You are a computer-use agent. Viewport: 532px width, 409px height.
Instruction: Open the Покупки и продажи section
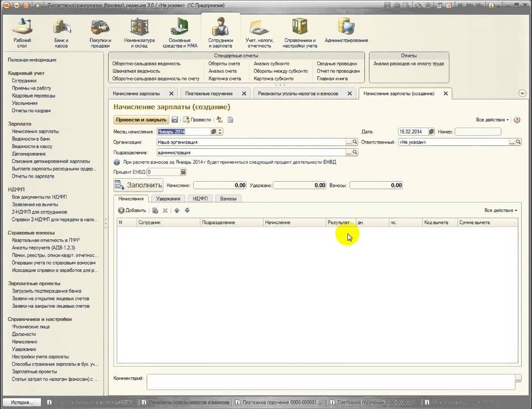100,33
